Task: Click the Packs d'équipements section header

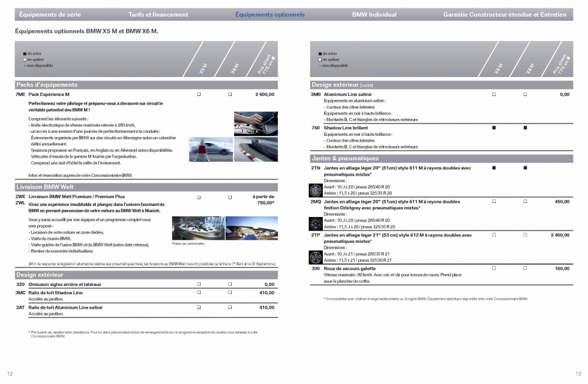Action: [x=146, y=85]
